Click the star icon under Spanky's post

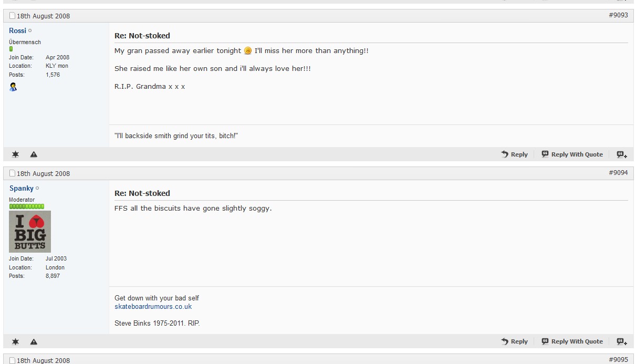pos(15,341)
